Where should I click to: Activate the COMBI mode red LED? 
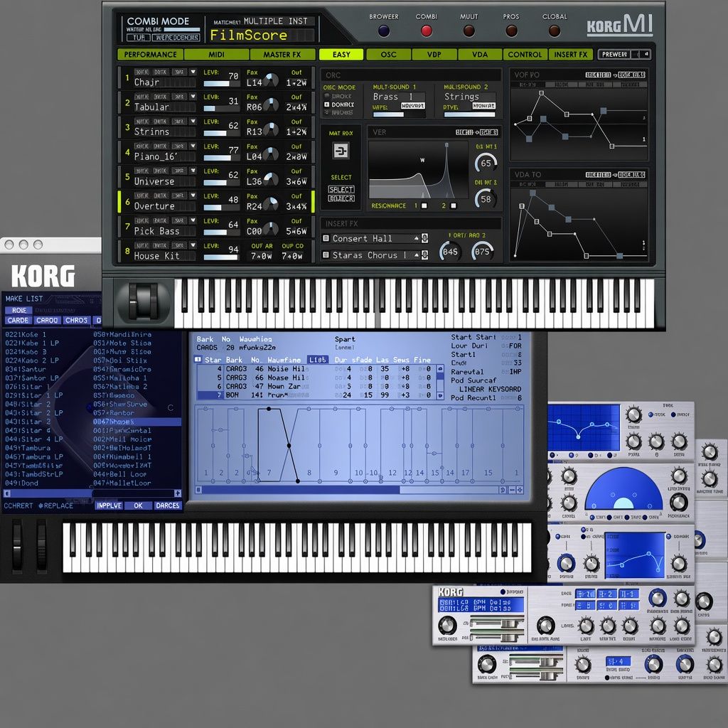coord(427,31)
